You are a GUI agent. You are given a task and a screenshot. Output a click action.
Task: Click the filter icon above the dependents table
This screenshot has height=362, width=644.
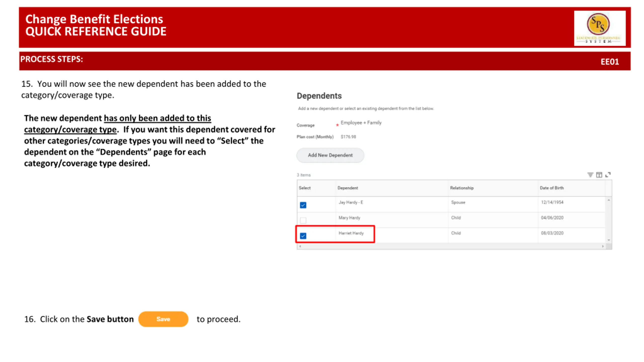590,175
